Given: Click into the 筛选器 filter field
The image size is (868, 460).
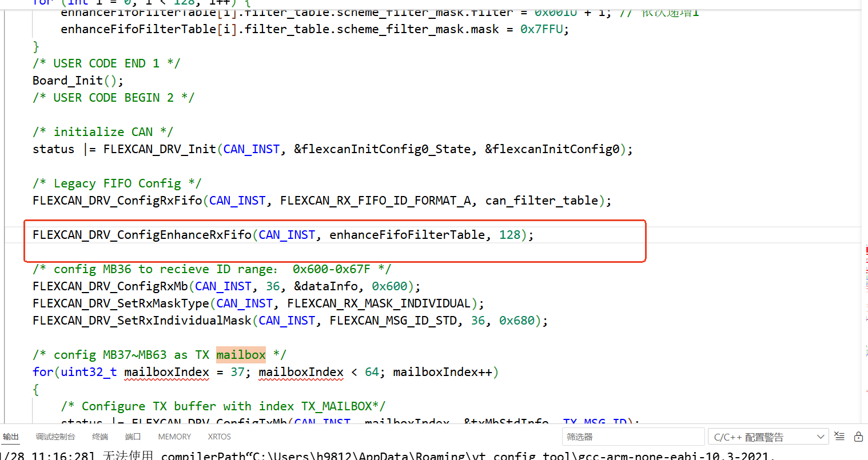Looking at the screenshot, I should [632, 437].
